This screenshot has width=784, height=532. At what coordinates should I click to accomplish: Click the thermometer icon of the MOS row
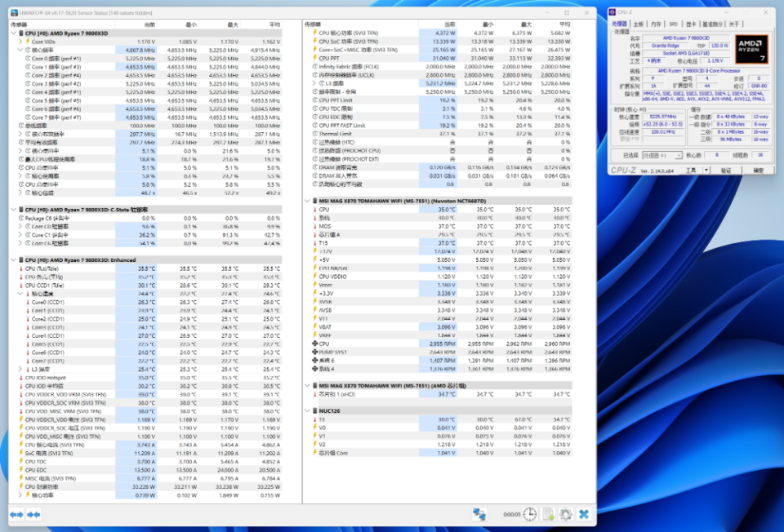pyautogui.click(x=315, y=226)
